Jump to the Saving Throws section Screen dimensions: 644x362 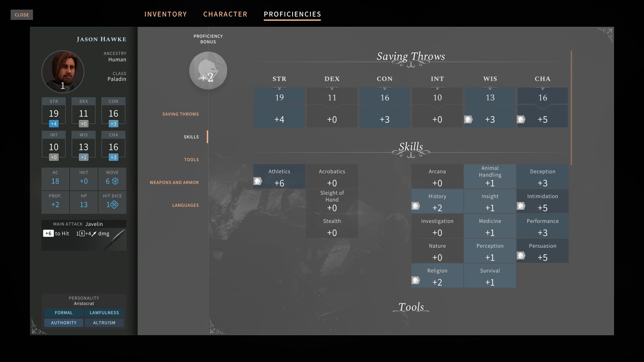point(180,114)
